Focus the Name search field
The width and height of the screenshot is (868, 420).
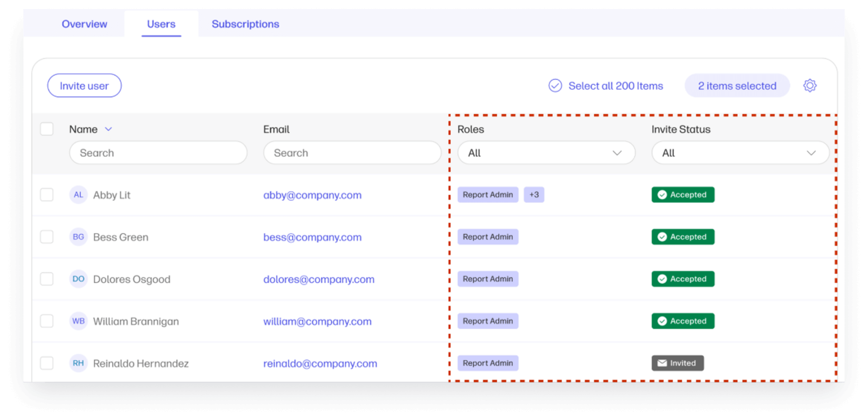click(x=158, y=153)
